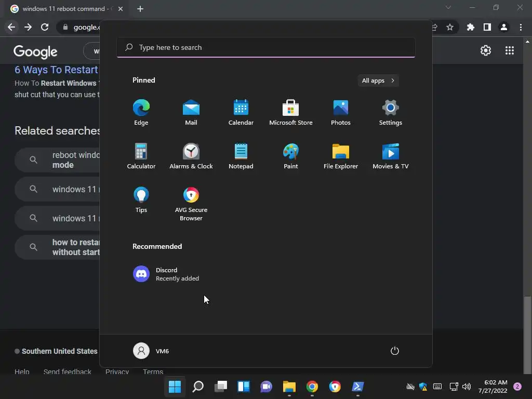Open the clock showing 6:02 AM
The width and height of the screenshot is (532, 399).
click(493, 387)
